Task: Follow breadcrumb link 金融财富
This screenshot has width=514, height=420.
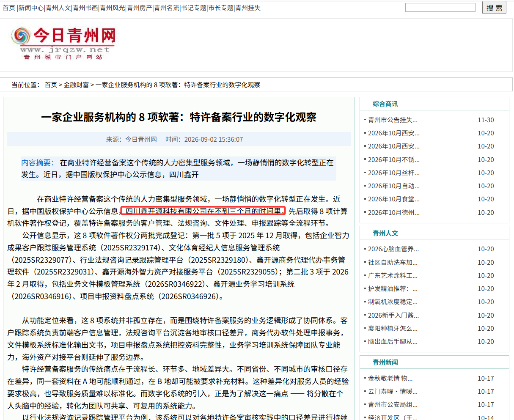Action: tap(76, 85)
